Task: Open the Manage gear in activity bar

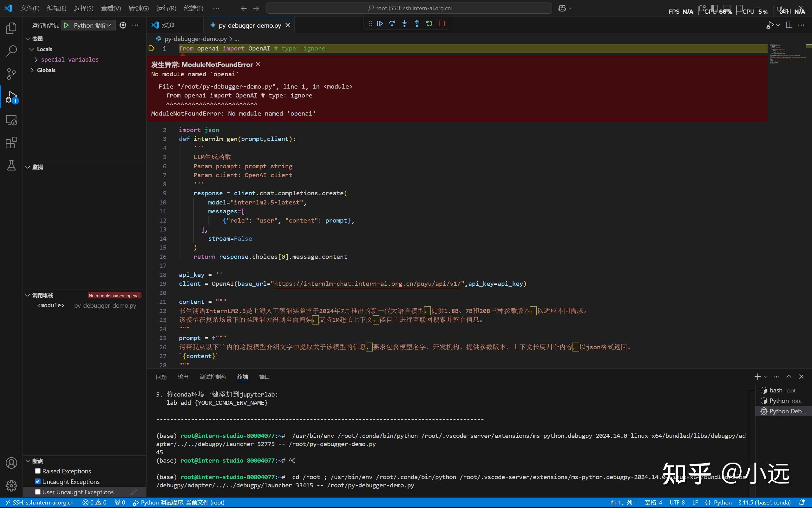Action: point(11,486)
